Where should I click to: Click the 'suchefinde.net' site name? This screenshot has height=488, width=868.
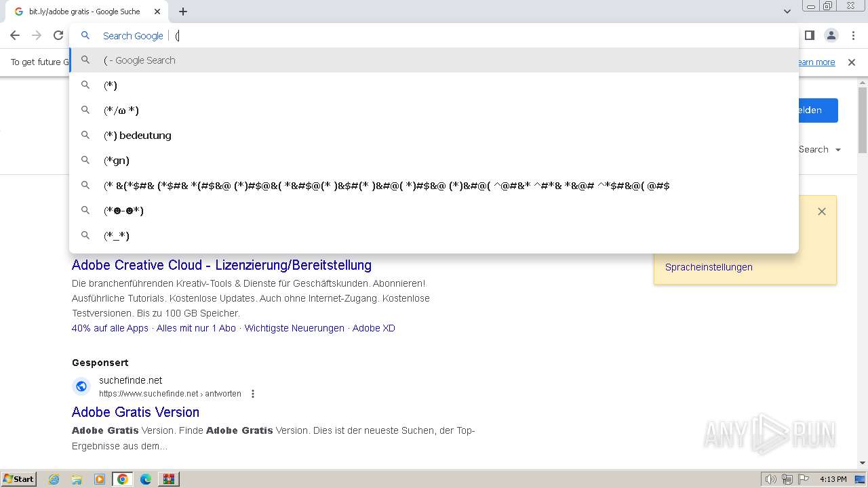pos(130,380)
